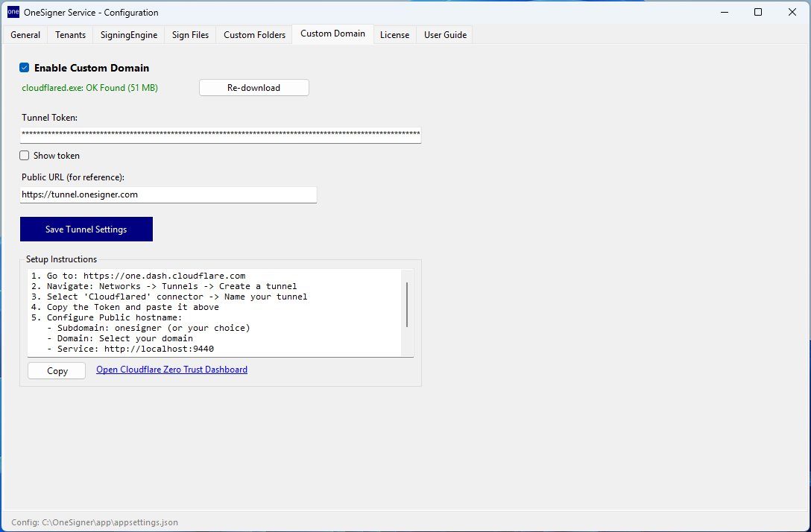811x532 pixels.
Task: Select the Custom Domain tab
Action: (332, 34)
